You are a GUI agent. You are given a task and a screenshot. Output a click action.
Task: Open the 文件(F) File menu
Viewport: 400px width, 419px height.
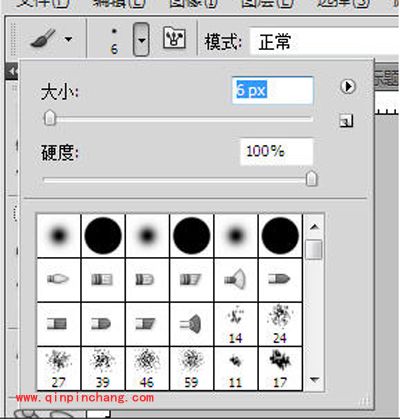pyautogui.click(x=43, y=3)
